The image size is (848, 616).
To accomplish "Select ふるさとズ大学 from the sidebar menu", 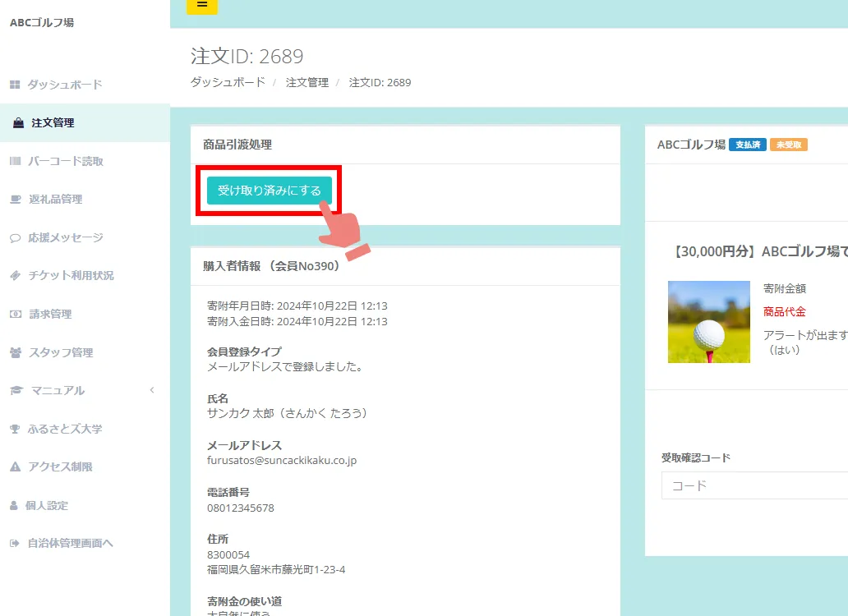I will 67,429.
